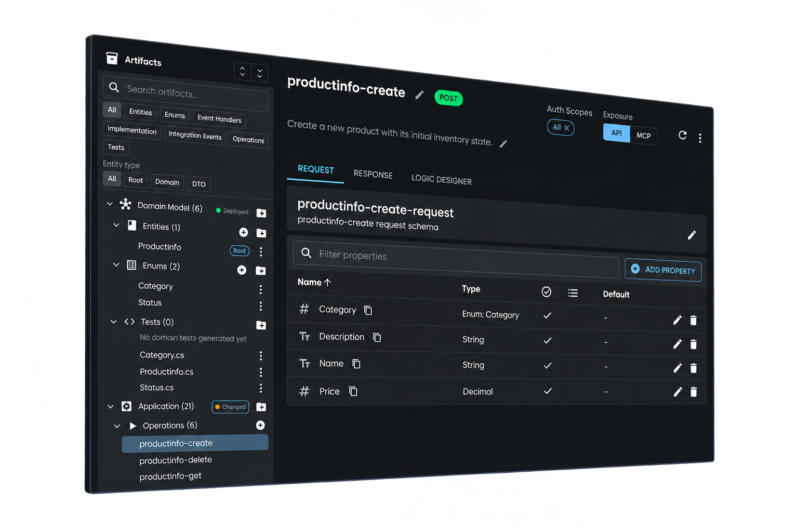Open Category.cs file options menu
This screenshot has height=532, width=798.
coord(261,356)
